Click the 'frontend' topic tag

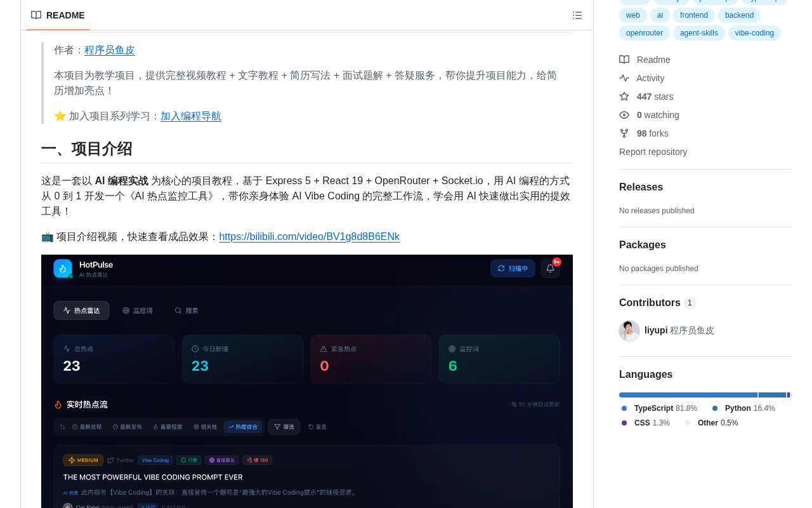[x=694, y=15]
